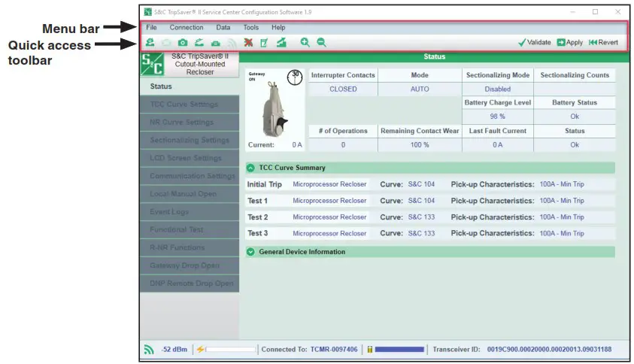Open LCD Screen Settings in the sidebar
This screenshot has width=634, height=364.
pos(190,158)
